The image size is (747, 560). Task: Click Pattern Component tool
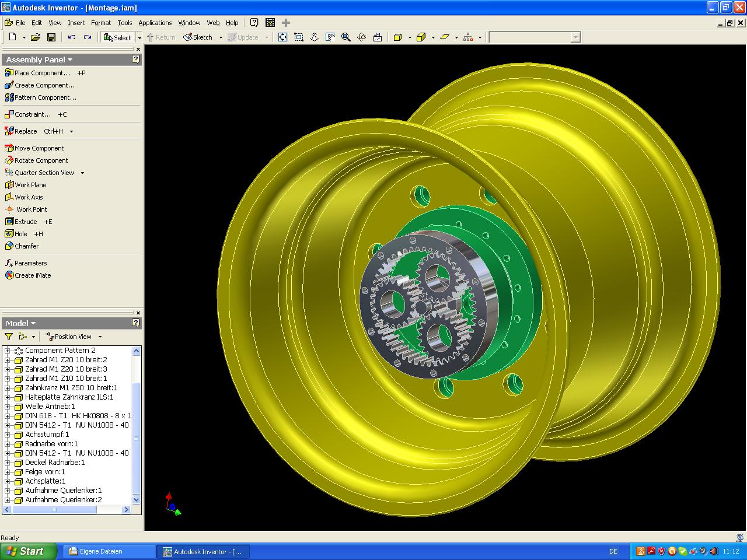tap(40, 97)
